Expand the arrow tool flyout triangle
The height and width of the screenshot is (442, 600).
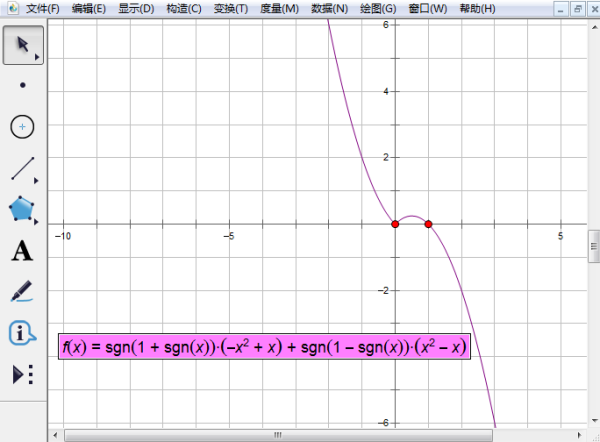coord(37,57)
